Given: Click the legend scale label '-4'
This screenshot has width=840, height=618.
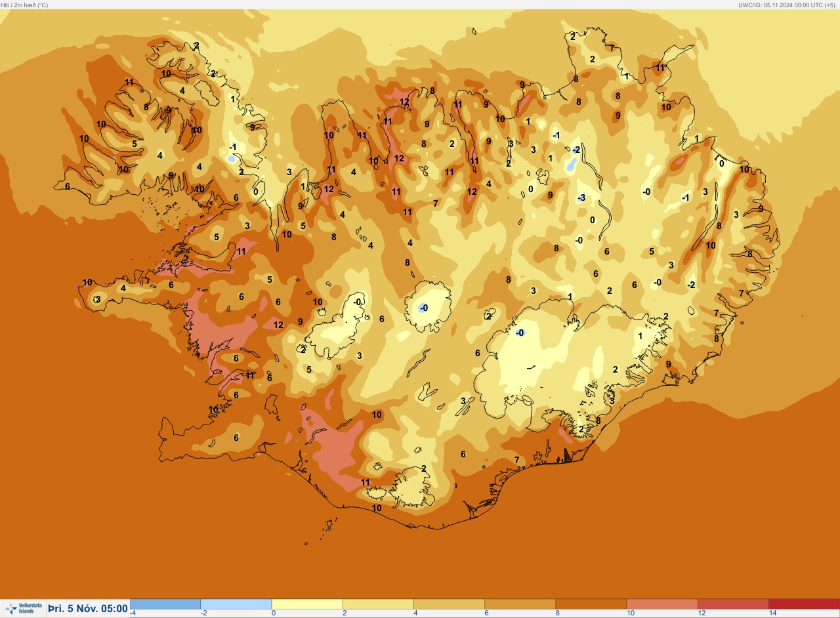Looking at the screenshot, I should 133,613.
